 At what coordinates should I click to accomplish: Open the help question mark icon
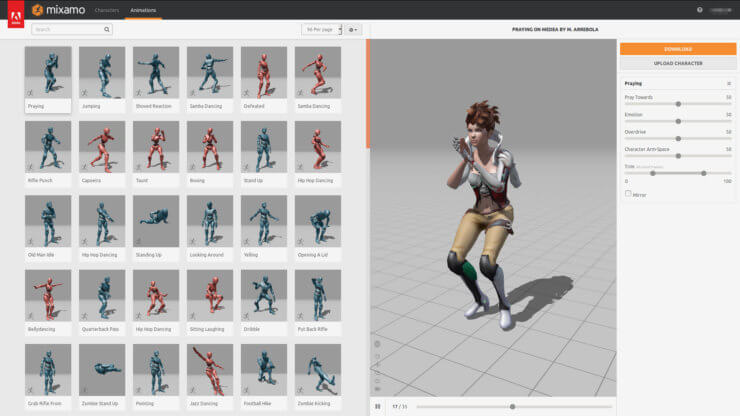[699, 10]
